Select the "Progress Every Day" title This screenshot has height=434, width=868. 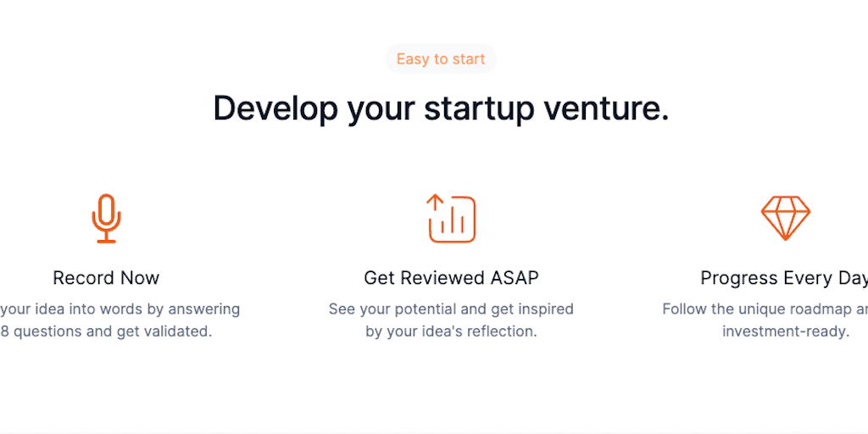pyautogui.click(x=783, y=278)
